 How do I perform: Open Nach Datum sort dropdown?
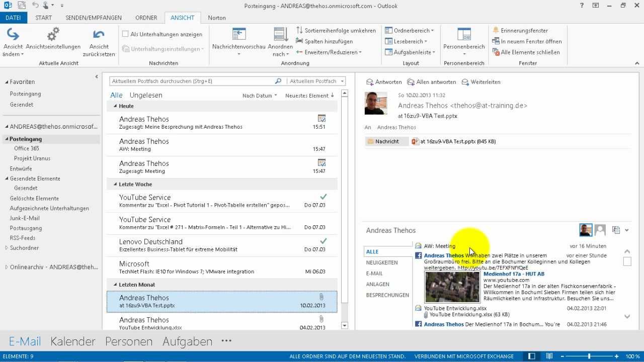coord(260,96)
